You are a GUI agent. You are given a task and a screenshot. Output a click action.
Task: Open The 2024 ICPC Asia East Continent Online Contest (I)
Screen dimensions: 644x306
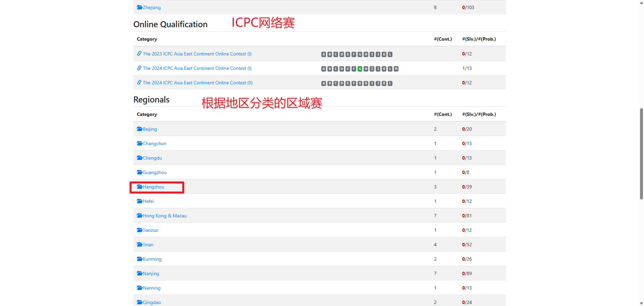pos(197,68)
